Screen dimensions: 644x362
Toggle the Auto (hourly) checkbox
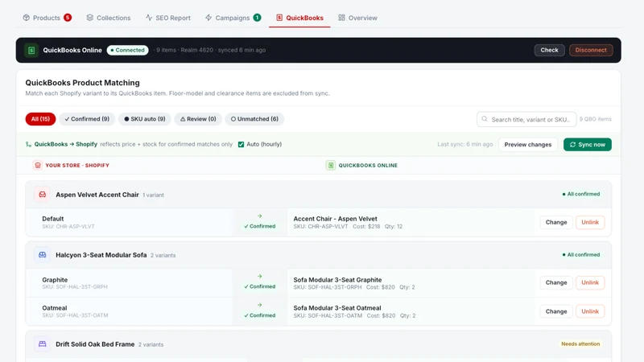241,145
